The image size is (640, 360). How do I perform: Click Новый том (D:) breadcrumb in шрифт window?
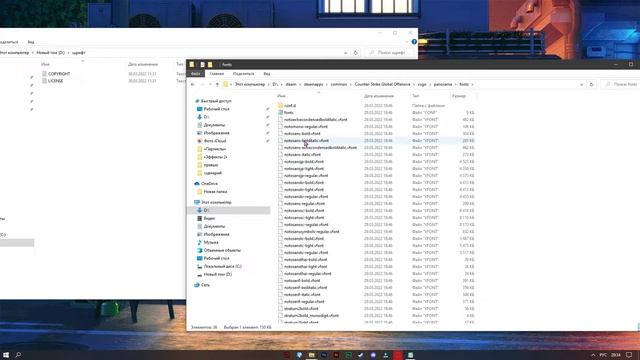point(51,53)
